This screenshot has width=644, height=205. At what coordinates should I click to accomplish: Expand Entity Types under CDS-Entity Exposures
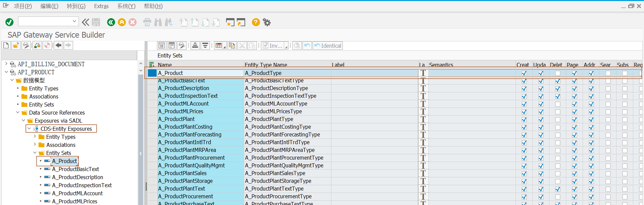click(35, 136)
